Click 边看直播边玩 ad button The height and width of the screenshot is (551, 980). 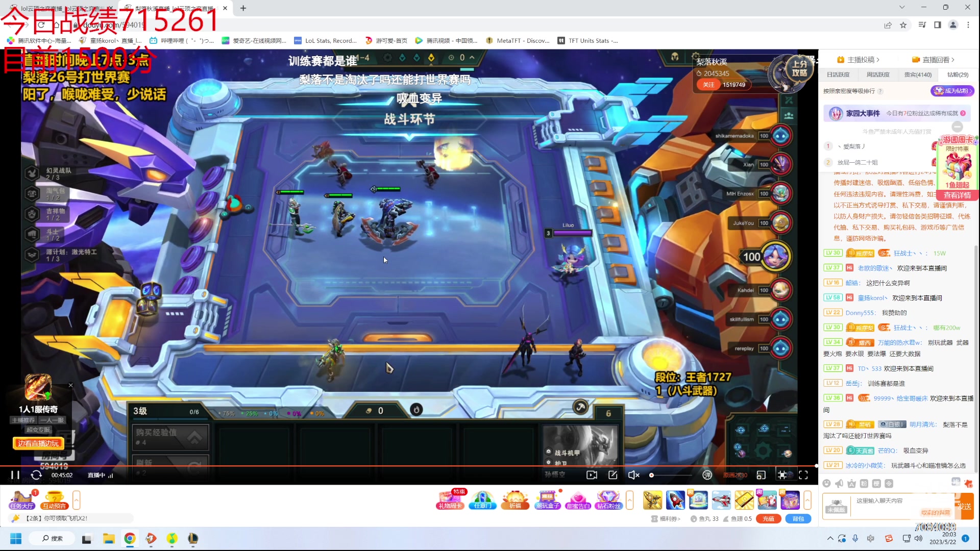(x=38, y=443)
